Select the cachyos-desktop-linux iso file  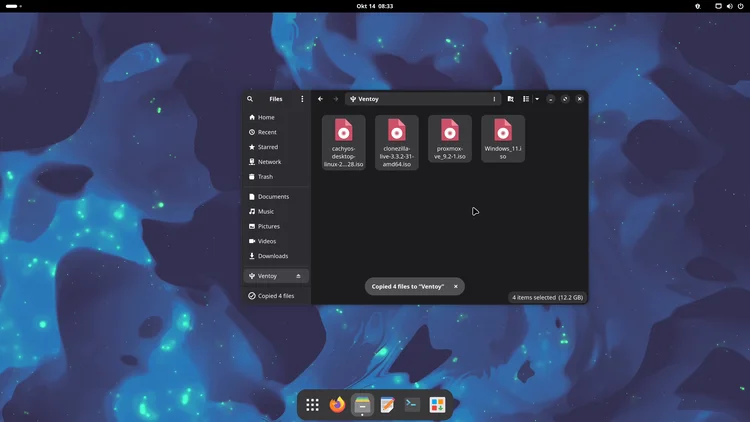point(343,142)
